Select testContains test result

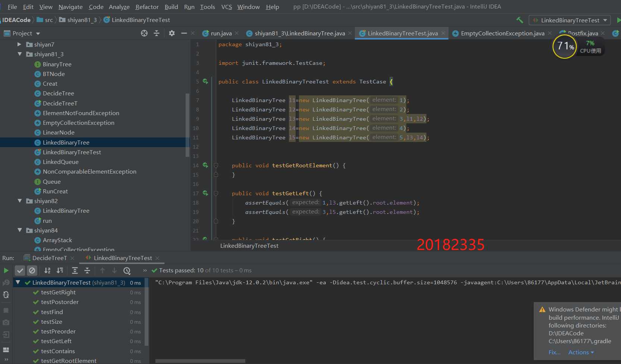pos(58,351)
